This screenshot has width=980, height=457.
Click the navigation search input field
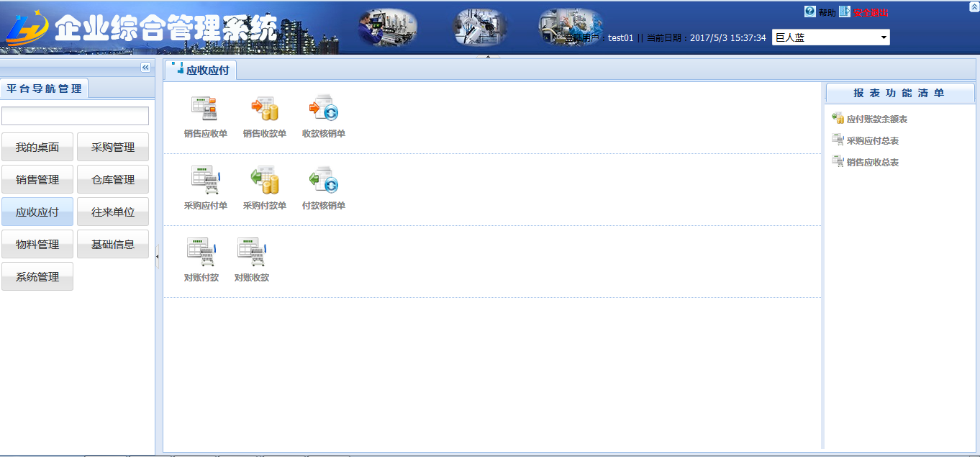click(75, 116)
